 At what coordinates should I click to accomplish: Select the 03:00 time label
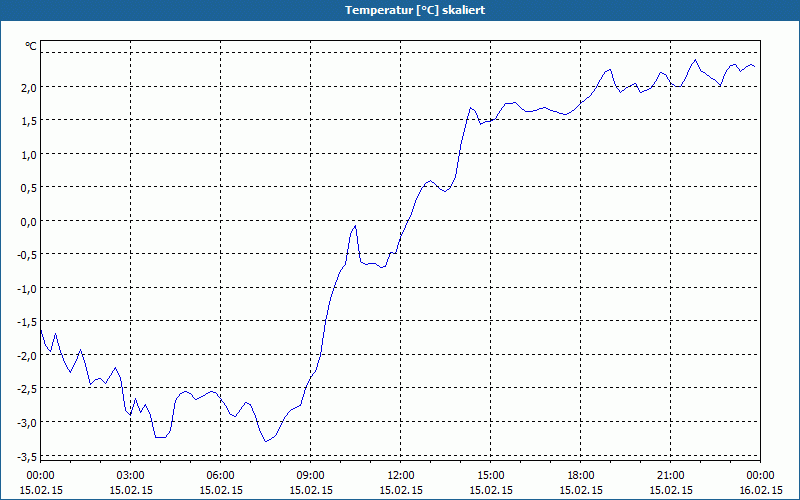pos(131,476)
